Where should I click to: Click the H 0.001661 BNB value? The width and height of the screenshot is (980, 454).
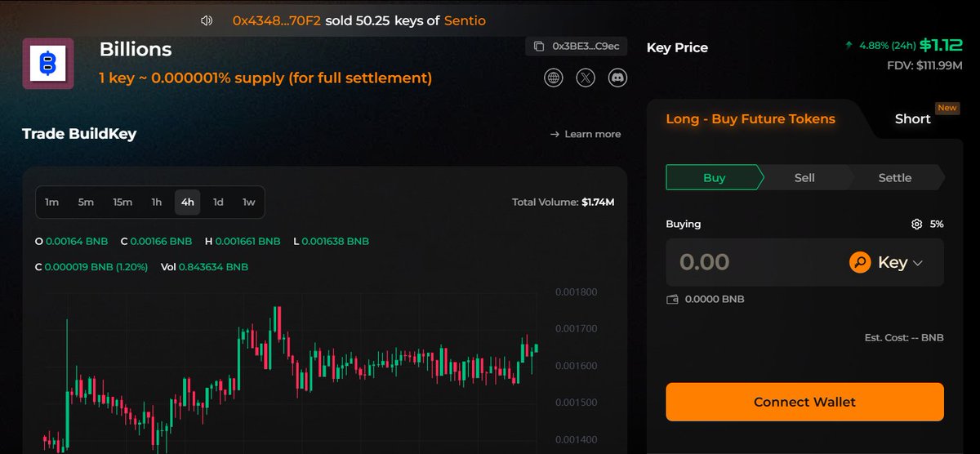point(242,242)
